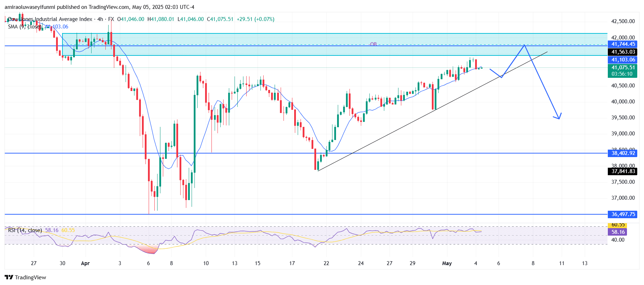The width and height of the screenshot is (644, 285).
Task: Click the 41,744.45 resistance price tag
Action: (x=623, y=44)
